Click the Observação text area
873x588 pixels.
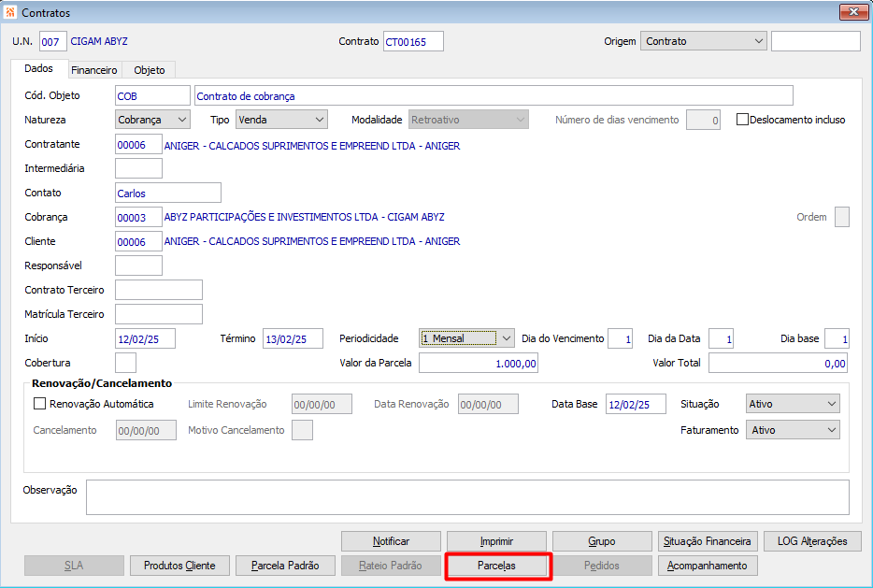tap(467, 497)
